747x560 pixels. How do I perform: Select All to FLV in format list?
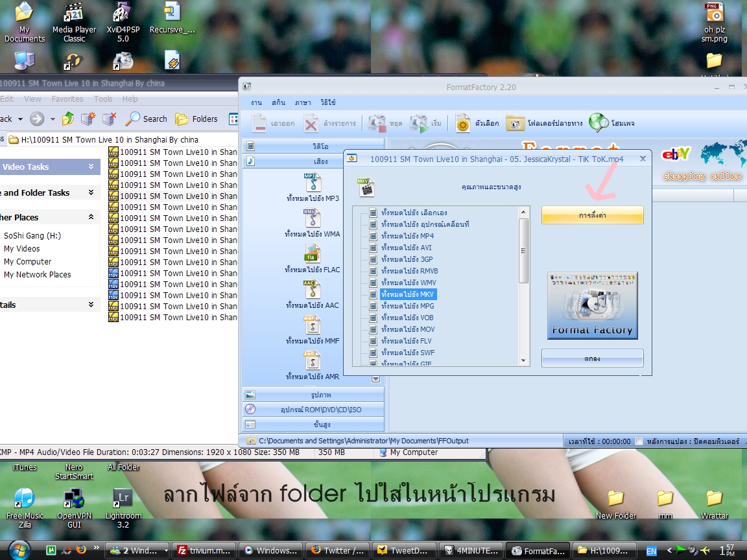[407, 341]
